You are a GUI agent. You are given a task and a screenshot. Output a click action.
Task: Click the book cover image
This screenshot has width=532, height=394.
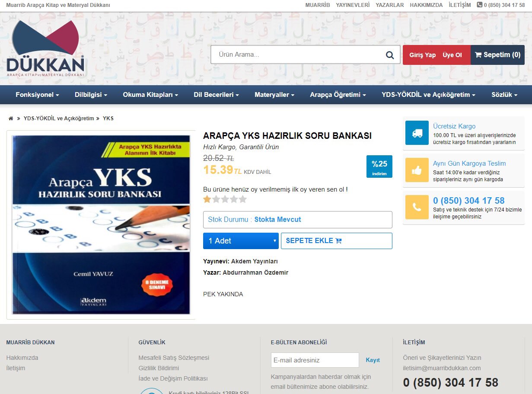101,224
